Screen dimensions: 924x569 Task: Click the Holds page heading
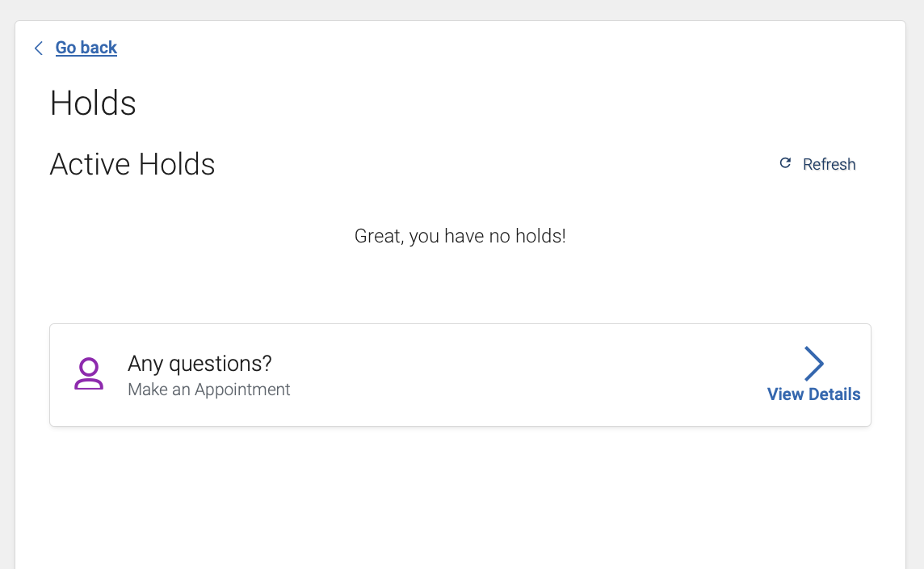click(93, 103)
